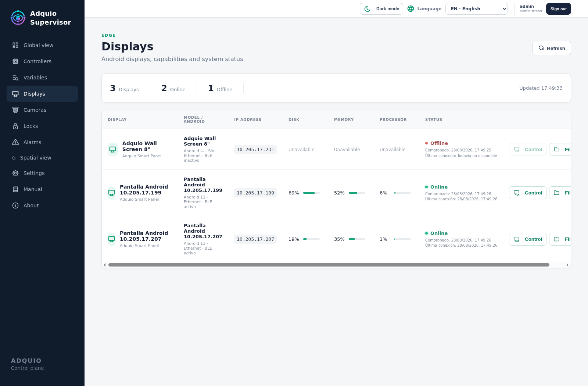Viewport: 588px width, 386px height.
Task: Click the Locks padlock icon
Action: click(15, 126)
